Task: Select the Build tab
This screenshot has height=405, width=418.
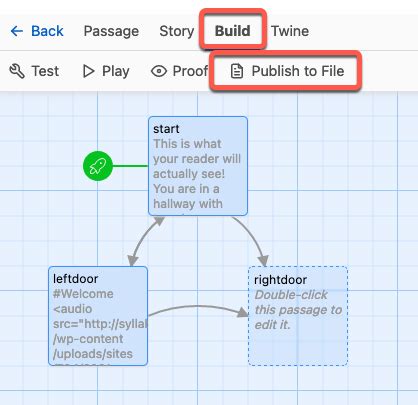Action: coord(233,31)
